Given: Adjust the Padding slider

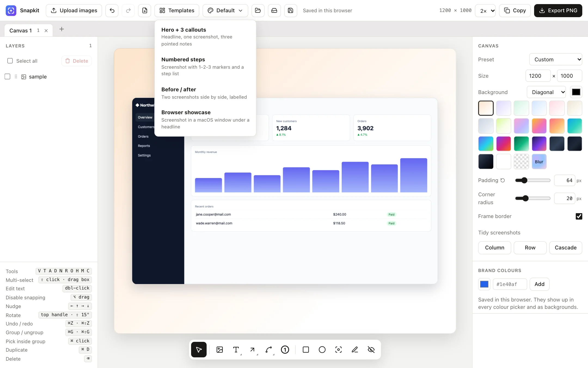Looking at the screenshot, I should 533,180.
